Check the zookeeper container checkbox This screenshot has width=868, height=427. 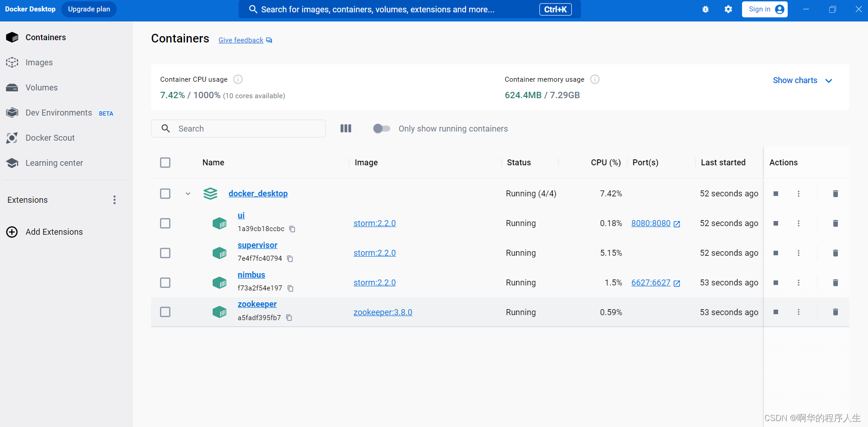[x=165, y=312]
